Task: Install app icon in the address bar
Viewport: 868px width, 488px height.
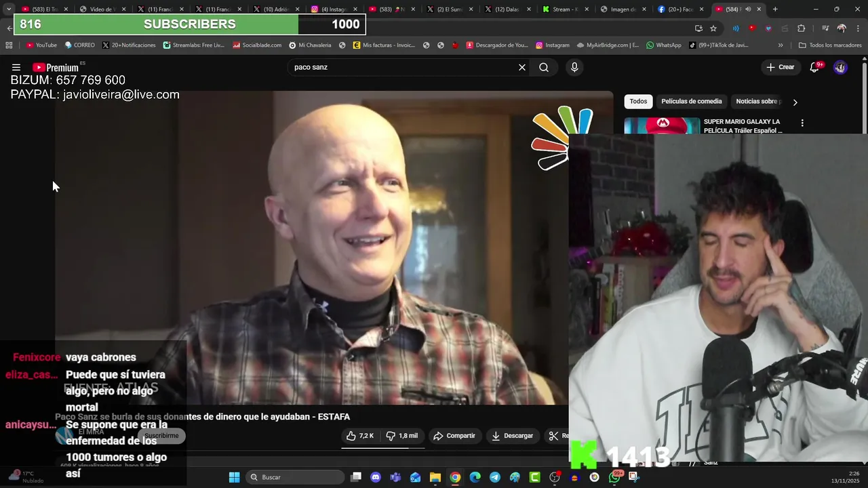Action: 698,28
